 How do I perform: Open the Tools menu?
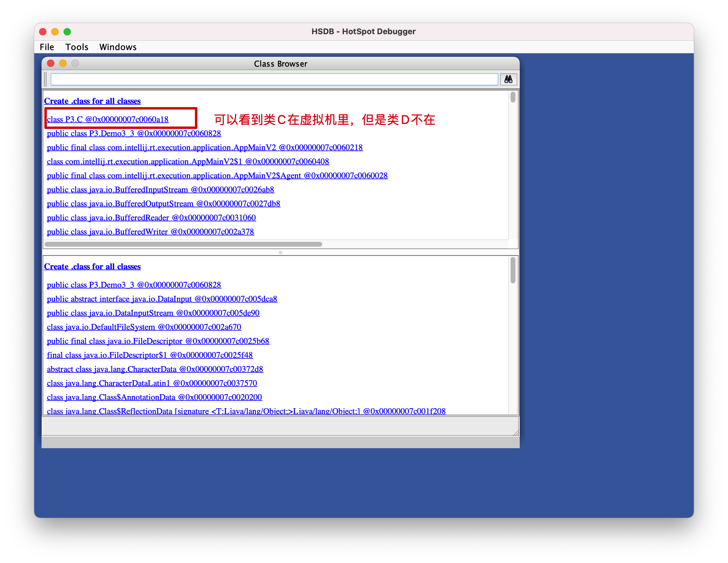point(77,47)
